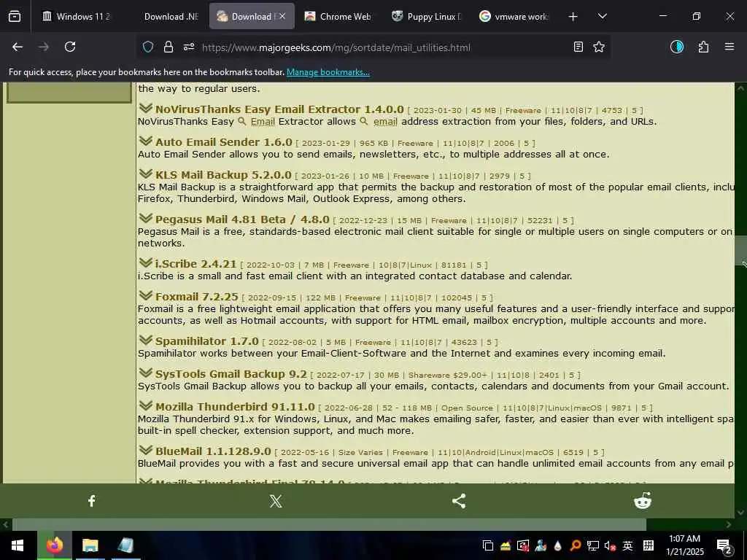Click the generic share icon
Screen dimensions: 747x560
[459, 500]
